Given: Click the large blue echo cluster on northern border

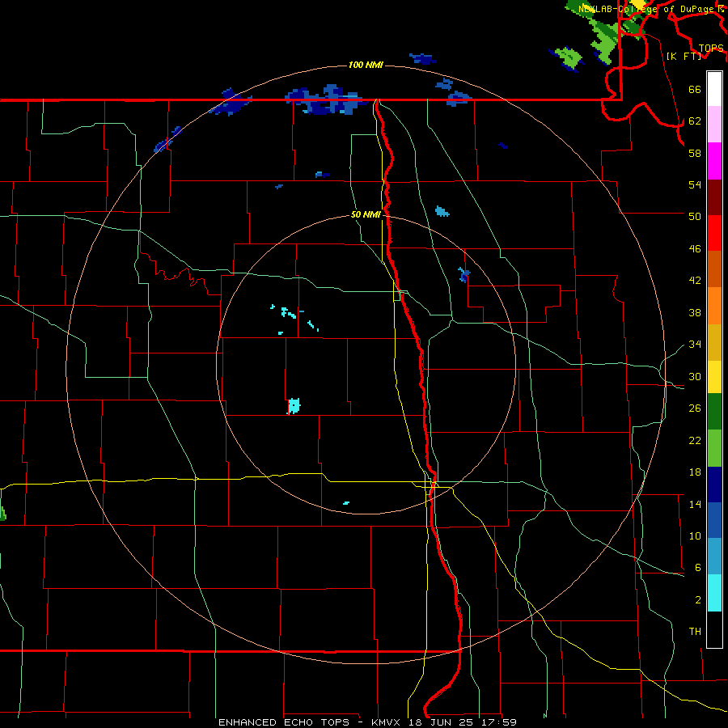Looking at the screenshot, I should click(328, 99).
